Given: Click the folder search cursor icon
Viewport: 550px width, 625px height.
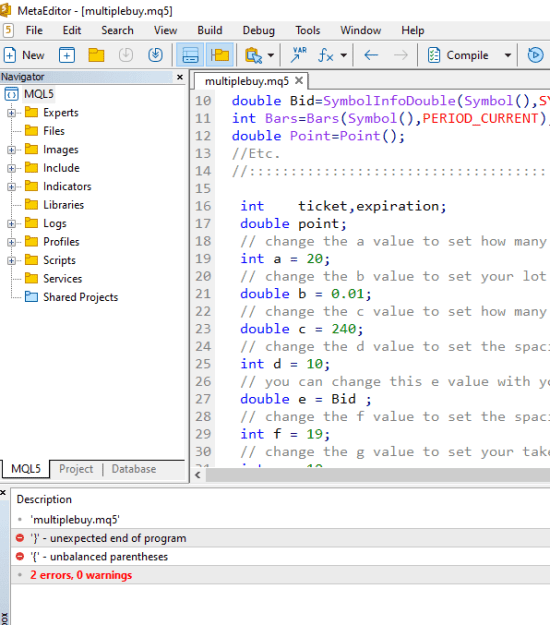Looking at the screenshot, I should pyautogui.click(x=253, y=55).
